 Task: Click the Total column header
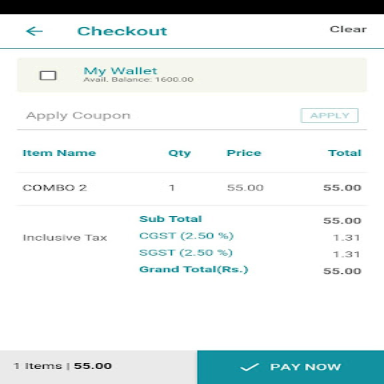tap(345, 153)
